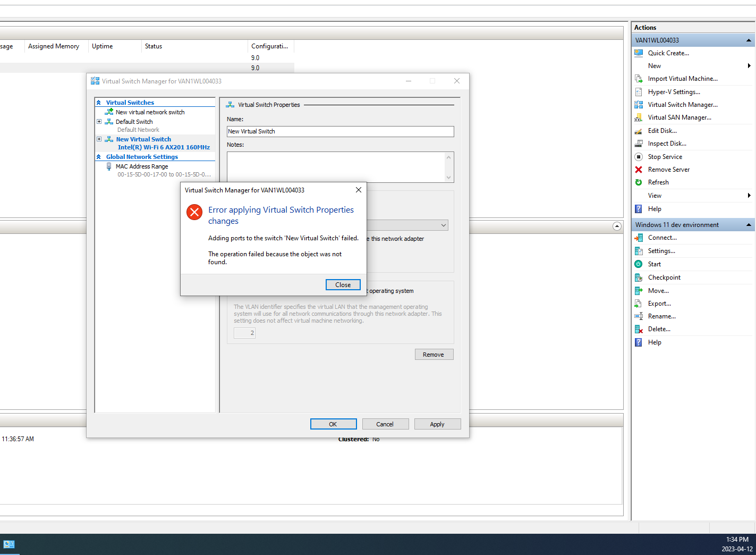The width and height of the screenshot is (756, 555).
Task: Collapse the pane with the round chevron button
Action: pos(617,226)
